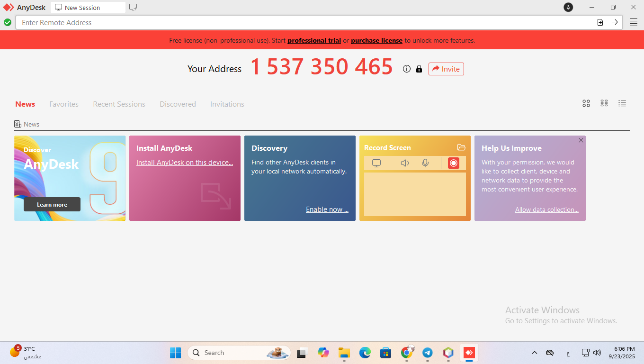Image resolution: width=644 pixels, height=364 pixels.
Task: Click the Invite button
Action: point(446,69)
